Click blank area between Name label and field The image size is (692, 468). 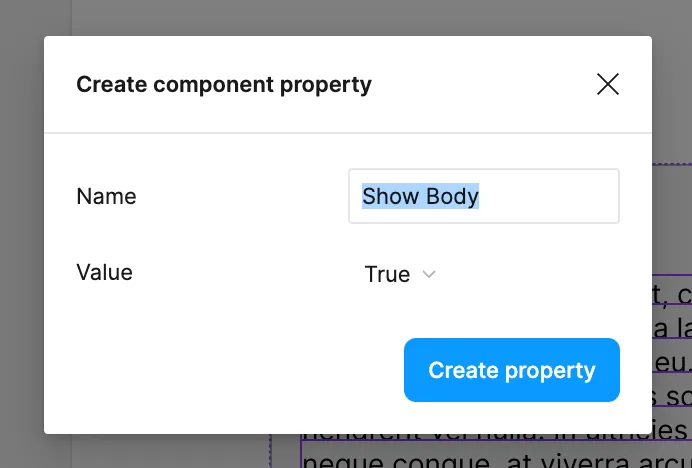coord(240,196)
